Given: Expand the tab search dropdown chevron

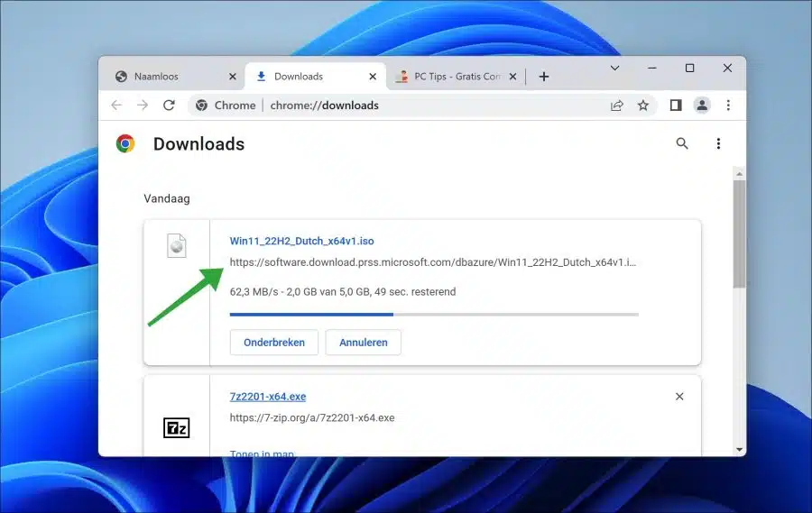Looking at the screenshot, I should (614, 68).
